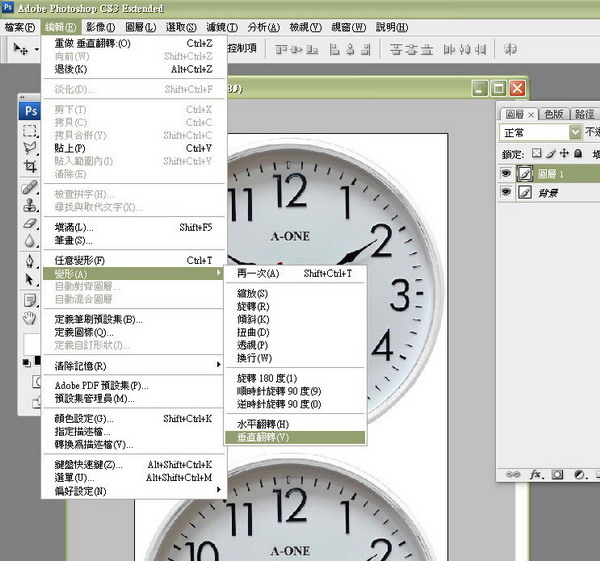This screenshot has height=561, width=600.
Task: Select the Hand tool
Action: click(30, 318)
